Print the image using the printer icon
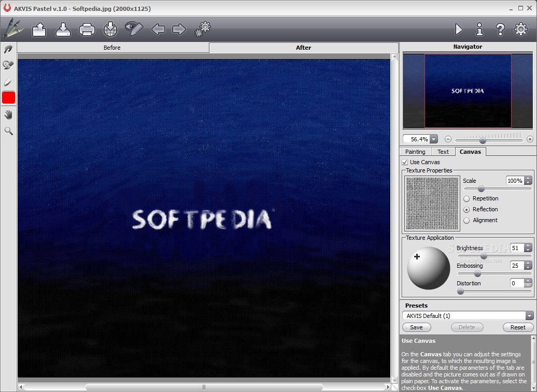Screen dimensions: 537x392 pos(87,30)
